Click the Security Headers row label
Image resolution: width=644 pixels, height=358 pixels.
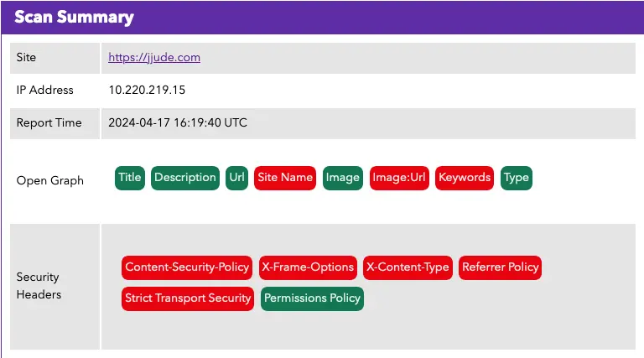pyautogui.click(x=38, y=285)
